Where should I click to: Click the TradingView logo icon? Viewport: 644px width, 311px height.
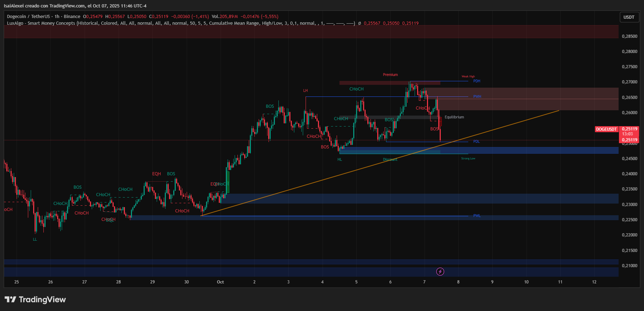point(10,300)
